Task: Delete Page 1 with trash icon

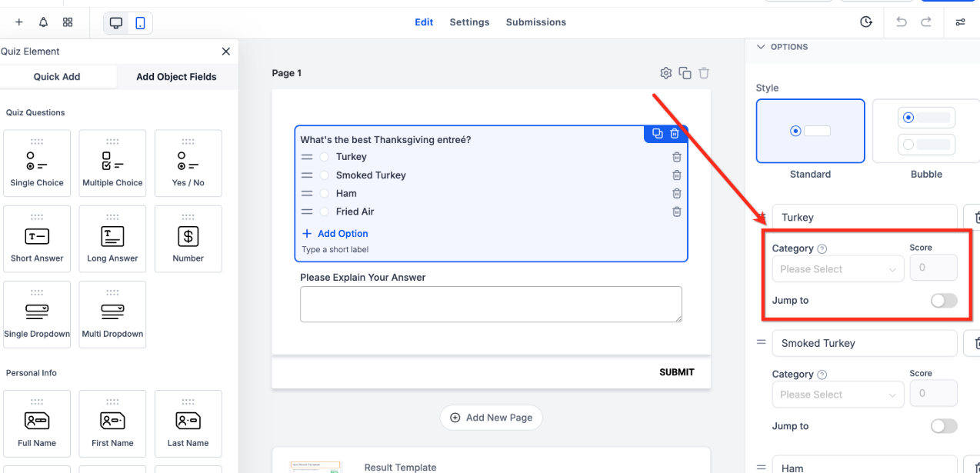Action: point(704,73)
